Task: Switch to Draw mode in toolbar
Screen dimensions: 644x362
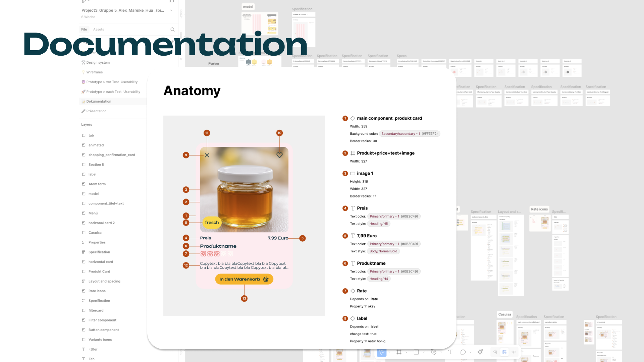Action: [x=495, y=352]
